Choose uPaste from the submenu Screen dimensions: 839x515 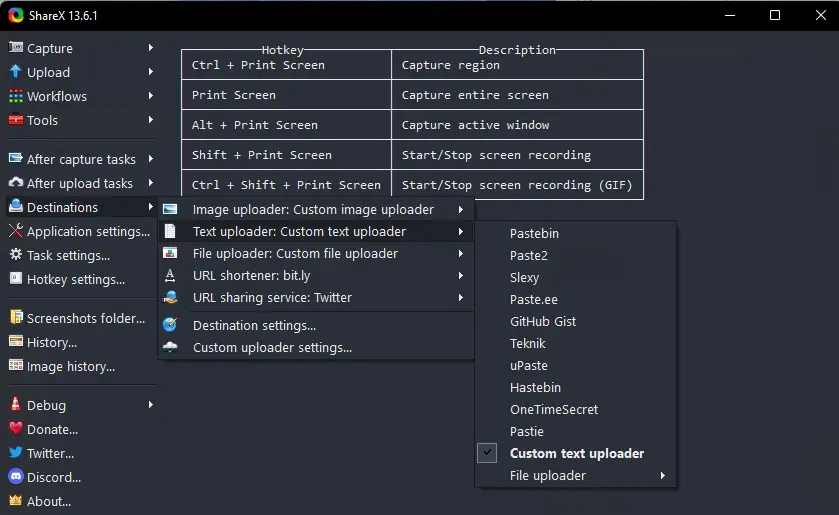point(576,365)
